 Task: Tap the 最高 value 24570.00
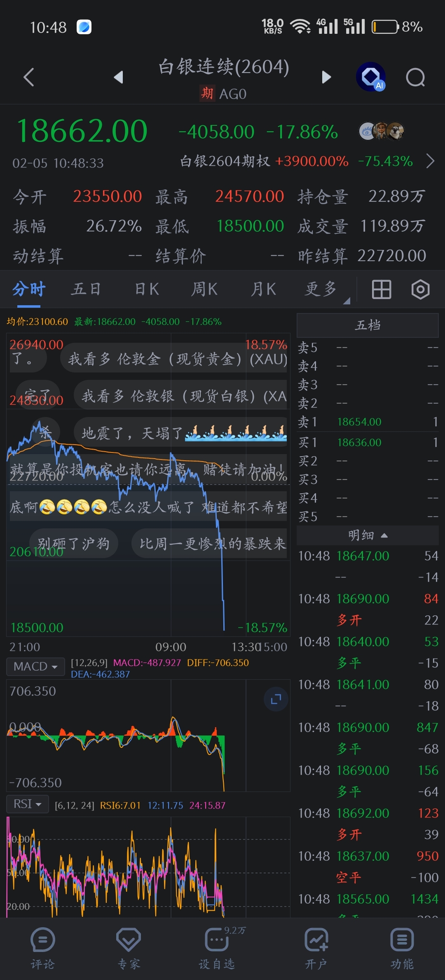249,196
